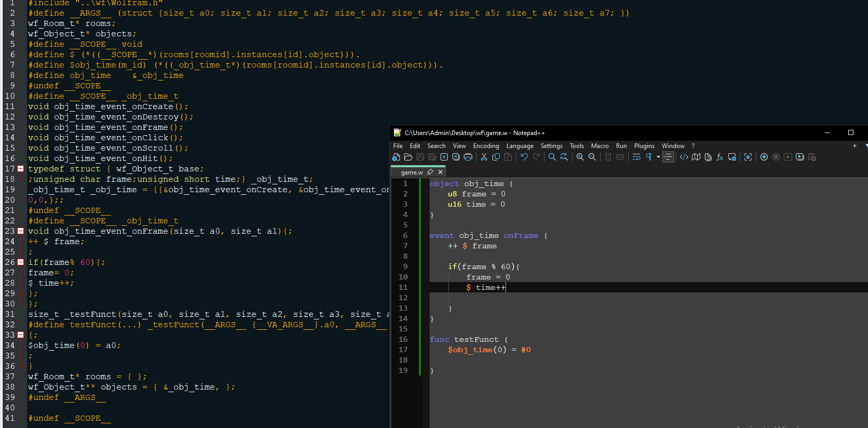Toggle the show all characters pilcrow icon
Screen dimensions: 868x428
click(649, 157)
